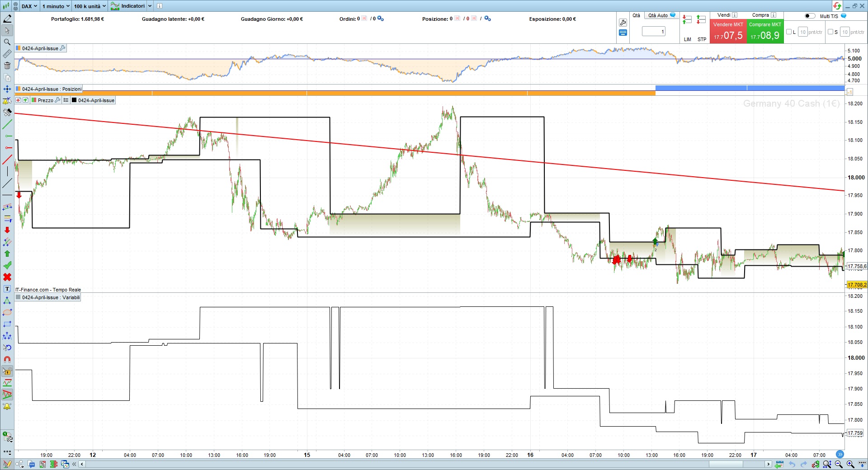Click the Vendere MKT sell button
The height and width of the screenshot is (470, 868).
(x=728, y=32)
